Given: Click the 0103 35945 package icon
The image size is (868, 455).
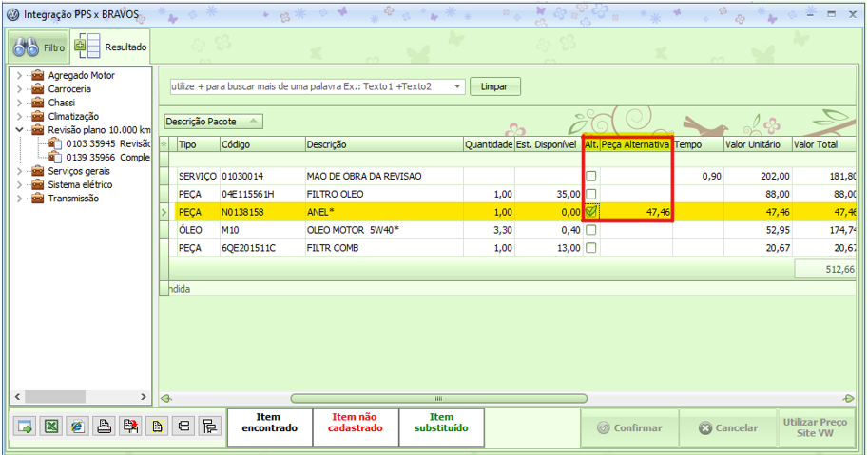Looking at the screenshot, I should 55,143.
